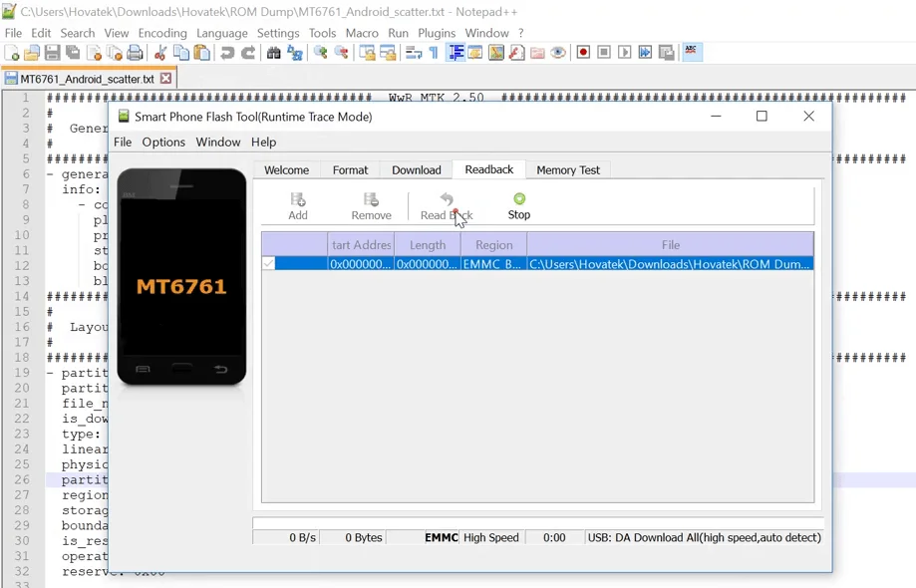Viewport: 916px width, 588px height.
Task: Open Notepad++ Edit menu
Action: (41, 33)
